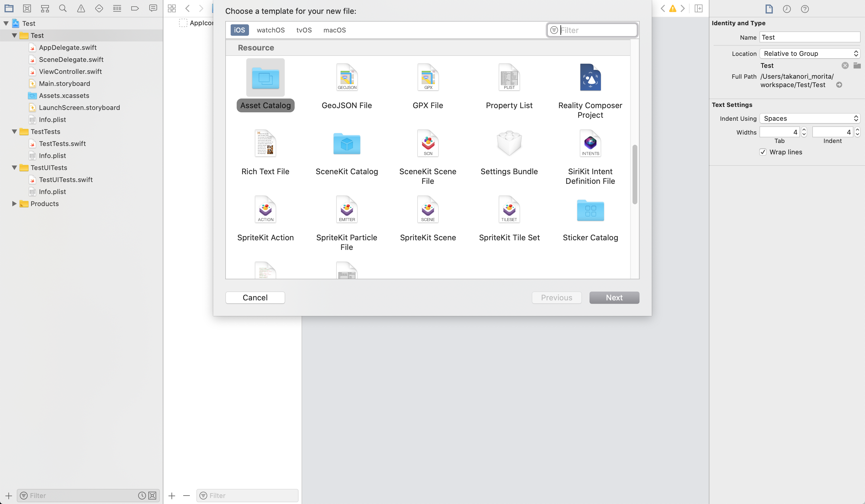Show the File inspector
The height and width of the screenshot is (504, 865).
click(769, 9)
